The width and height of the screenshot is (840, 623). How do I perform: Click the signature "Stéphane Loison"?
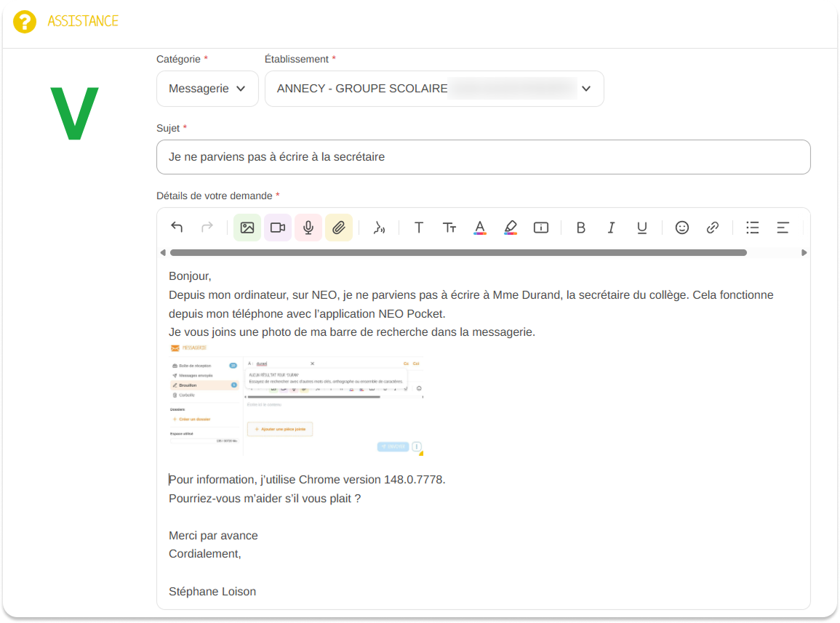click(212, 592)
